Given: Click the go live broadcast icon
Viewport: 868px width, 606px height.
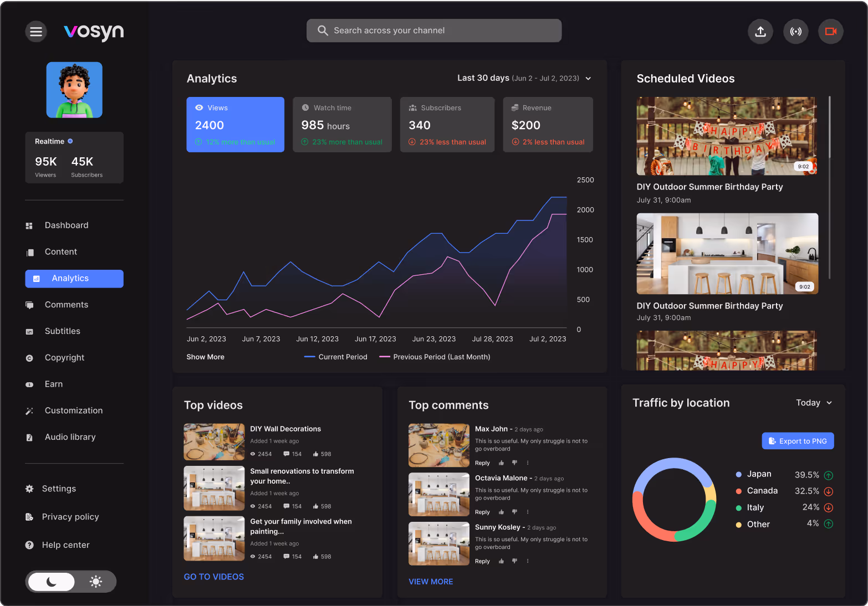Looking at the screenshot, I should pyautogui.click(x=795, y=32).
